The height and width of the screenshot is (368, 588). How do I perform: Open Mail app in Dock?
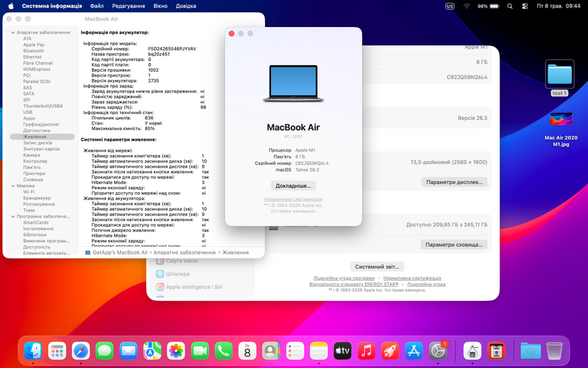pos(128,351)
